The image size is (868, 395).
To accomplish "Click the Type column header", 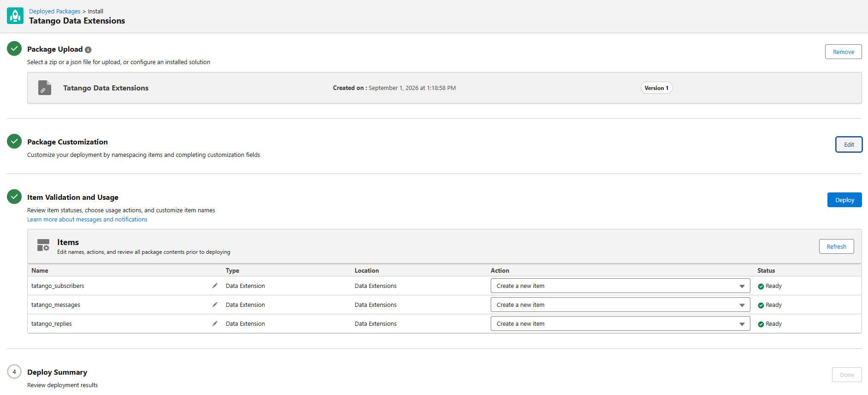I will 232,270.
